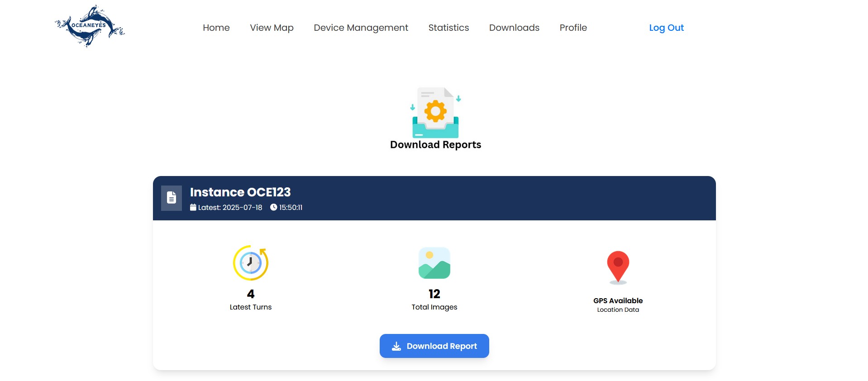This screenshot has height=381, width=868.
Task: Go to the Home page
Action: (x=216, y=28)
